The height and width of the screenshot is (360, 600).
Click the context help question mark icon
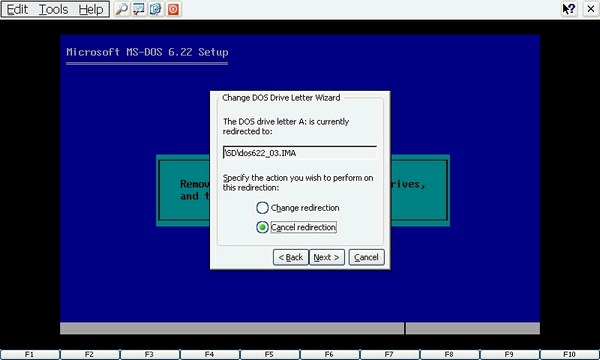point(569,9)
